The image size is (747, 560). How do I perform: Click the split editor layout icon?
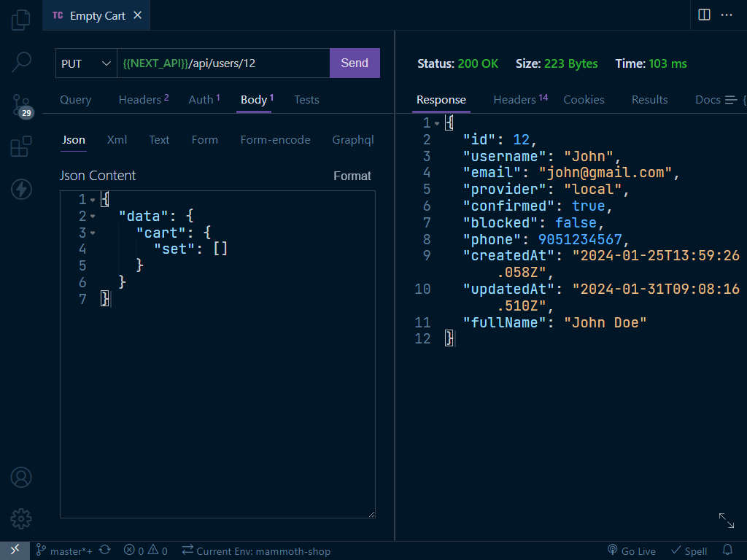pyautogui.click(x=704, y=15)
